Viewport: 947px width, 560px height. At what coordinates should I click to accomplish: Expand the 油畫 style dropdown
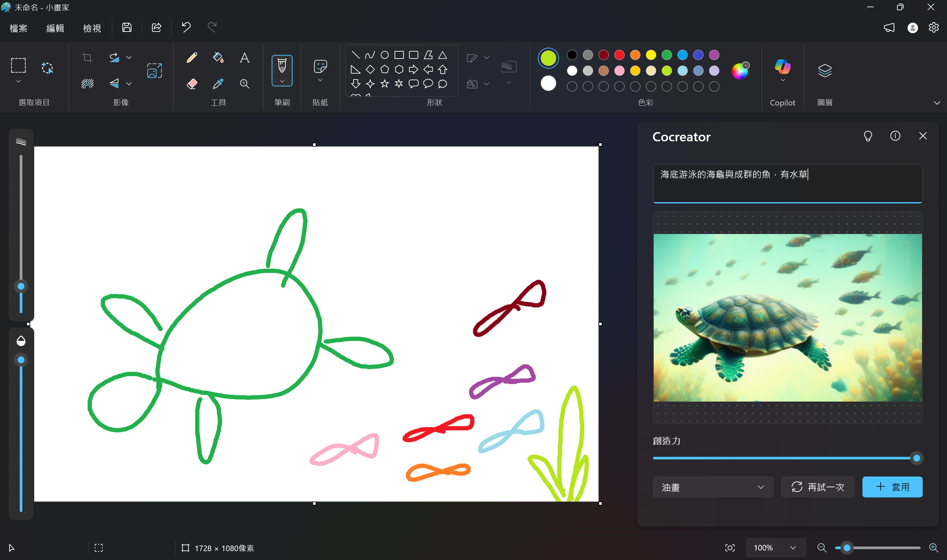click(x=712, y=487)
